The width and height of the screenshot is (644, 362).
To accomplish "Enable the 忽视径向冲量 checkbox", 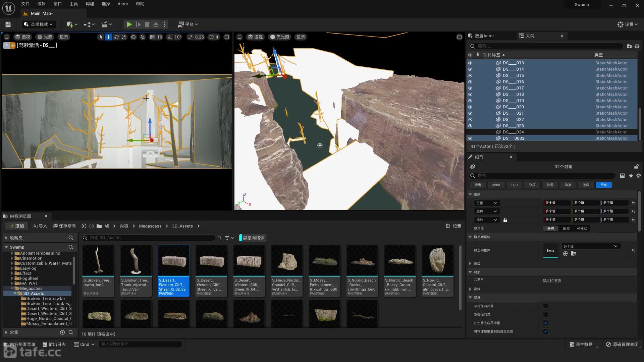I will (x=545, y=306).
